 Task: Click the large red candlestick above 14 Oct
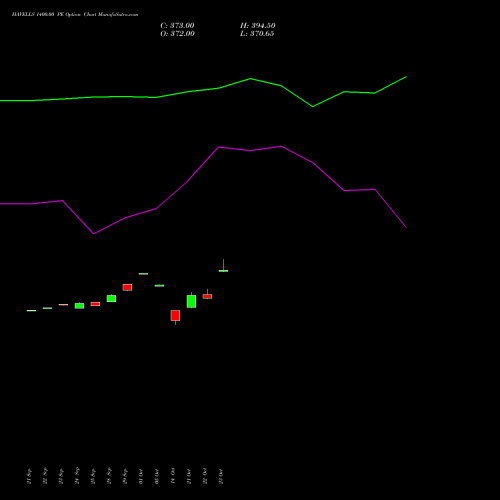[175, 316]
